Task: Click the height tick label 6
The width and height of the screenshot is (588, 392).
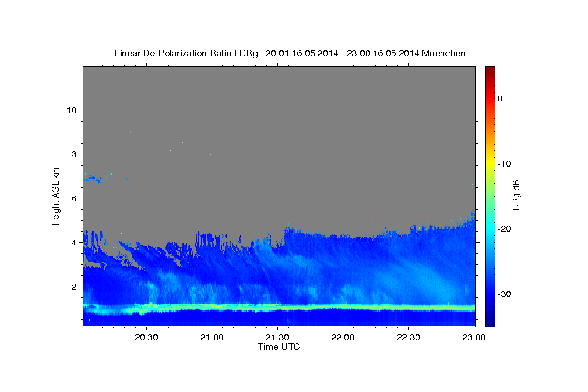Action: coord(73,198)
